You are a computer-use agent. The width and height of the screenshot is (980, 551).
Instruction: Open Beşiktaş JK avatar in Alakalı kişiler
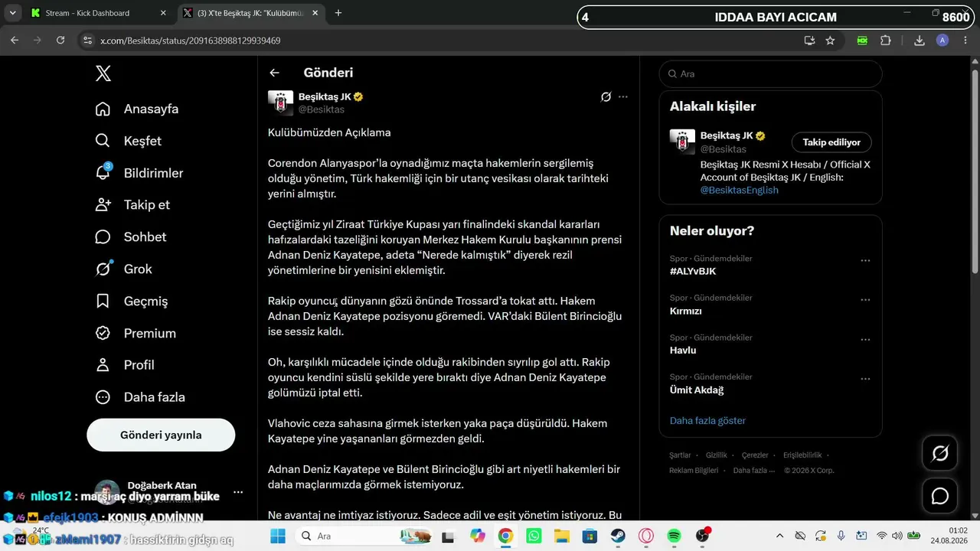pyautogui.click(x=682, y=142)
